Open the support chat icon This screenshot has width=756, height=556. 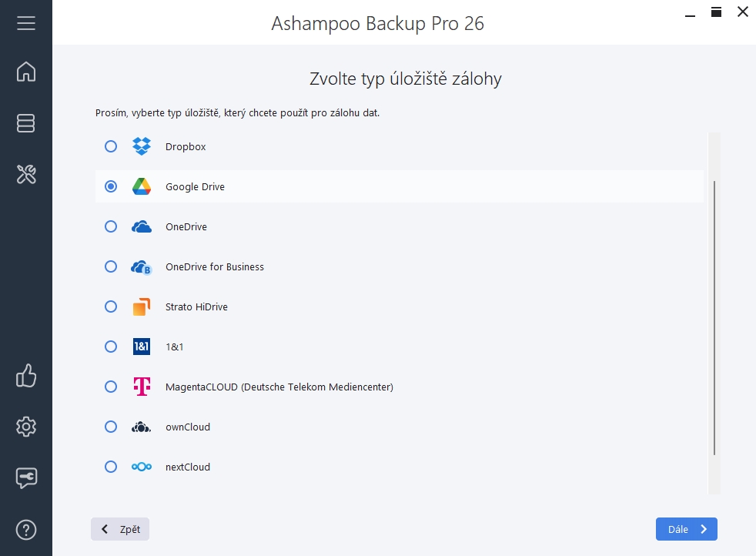click(26, 477)
